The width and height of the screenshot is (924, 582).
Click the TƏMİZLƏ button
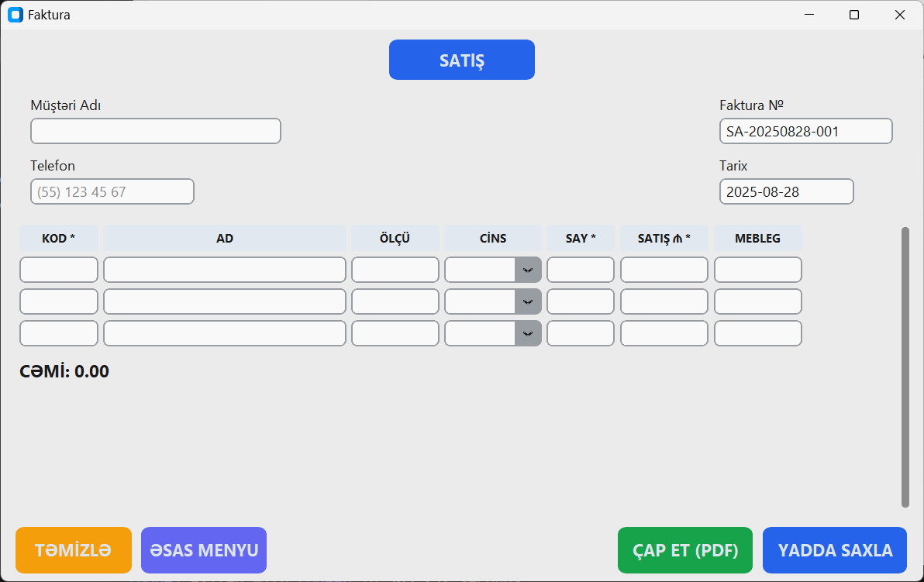click(x=74, y=550)
